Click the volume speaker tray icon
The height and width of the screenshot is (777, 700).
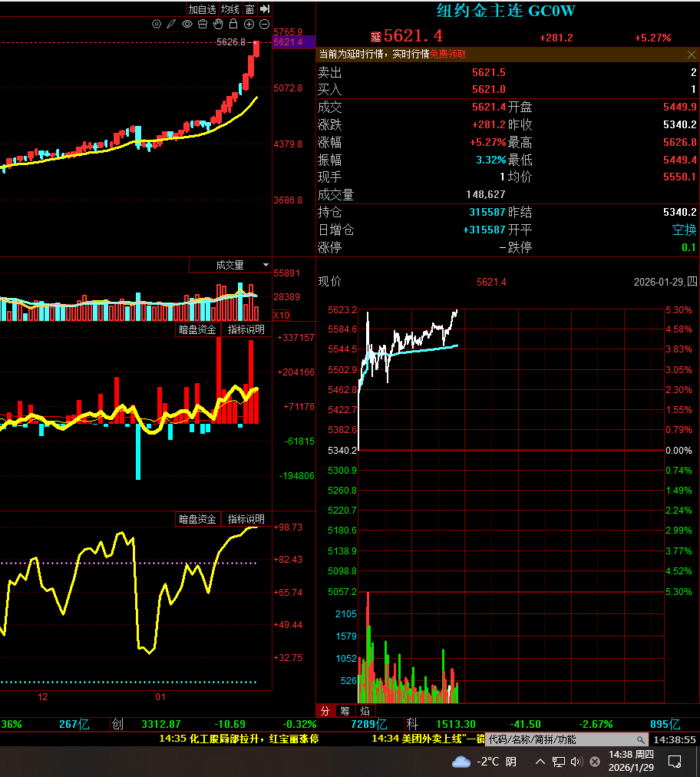[x=576, y=762]
